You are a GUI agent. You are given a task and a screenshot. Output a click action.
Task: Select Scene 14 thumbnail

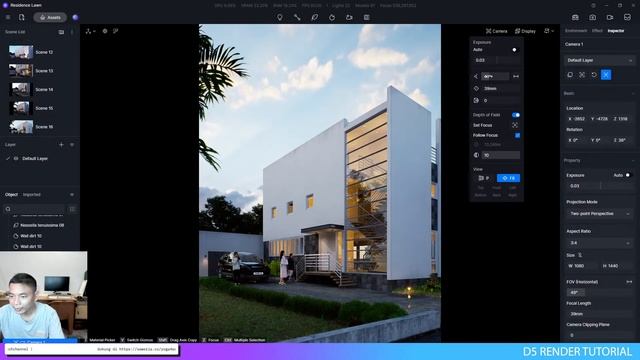(x=21, y=89)
